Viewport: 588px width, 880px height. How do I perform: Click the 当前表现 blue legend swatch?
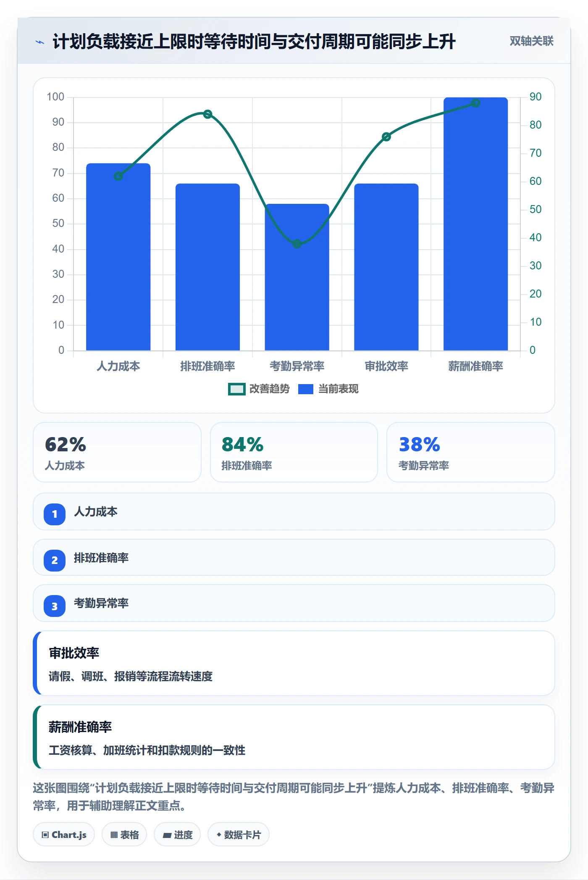coord(306,389)
